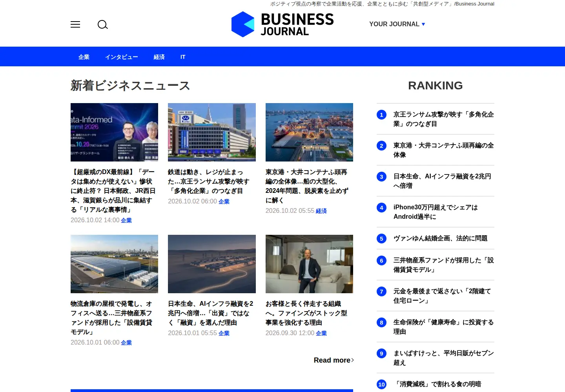Click 企業 tag beside 2026.10.02 06:00

pyautogui.click(x=224, y=201)
